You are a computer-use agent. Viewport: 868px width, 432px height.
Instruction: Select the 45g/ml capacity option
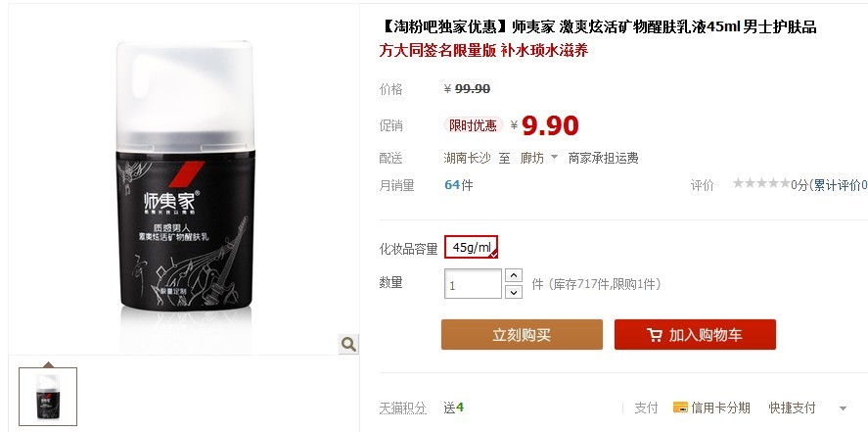[471, 247]
